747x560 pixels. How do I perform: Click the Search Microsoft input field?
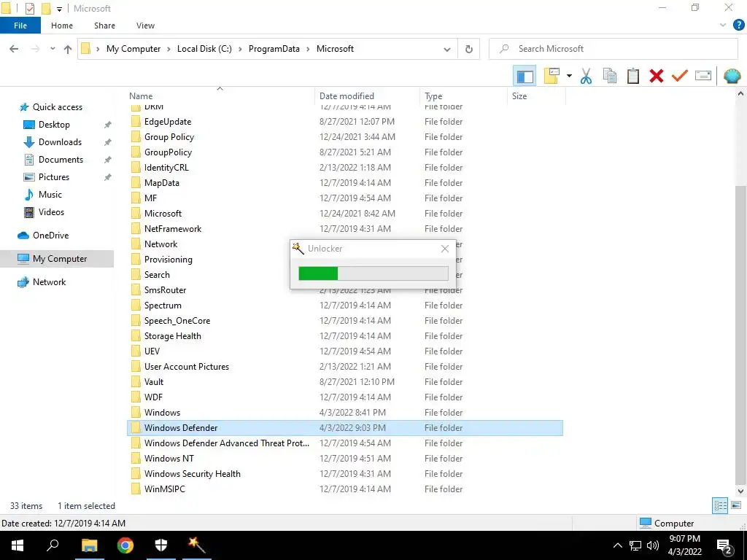pyautogui.click(x=613, y=49)
